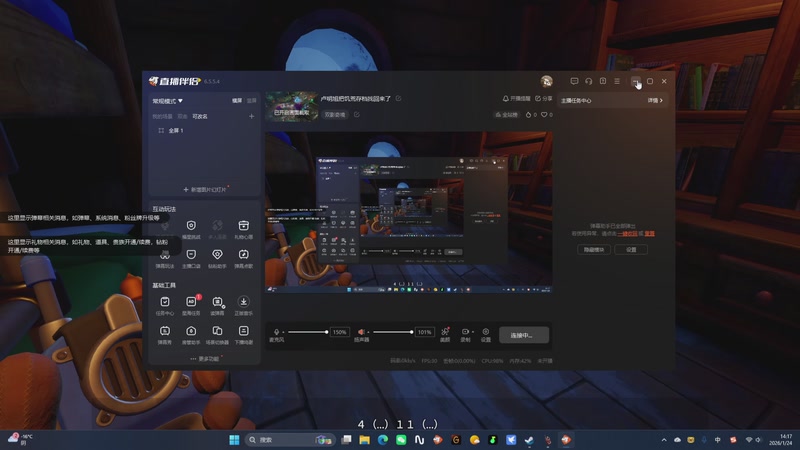This screenshot has height=450, width=800.
Task: Open the 弹幕秀 tool
Action: click(165, 335)
